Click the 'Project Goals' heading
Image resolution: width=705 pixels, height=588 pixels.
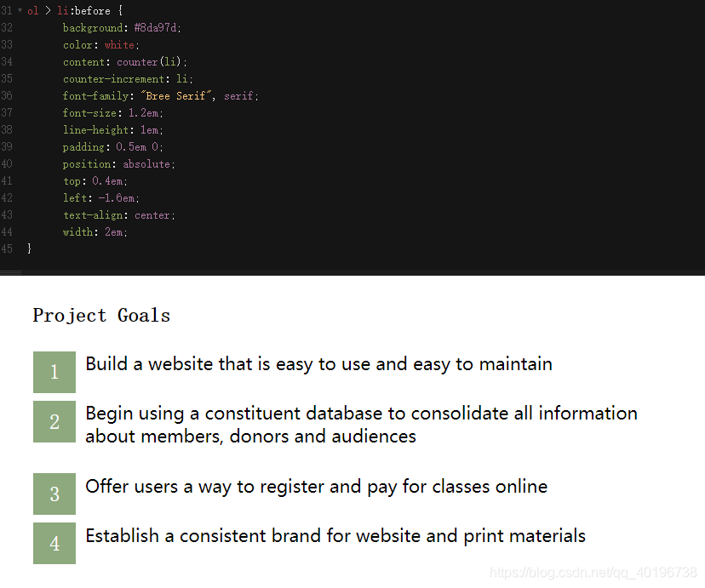pos(101,316)
